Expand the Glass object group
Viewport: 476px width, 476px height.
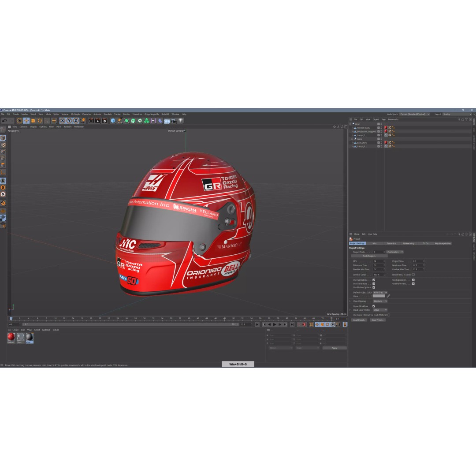[x=352, y=139]
